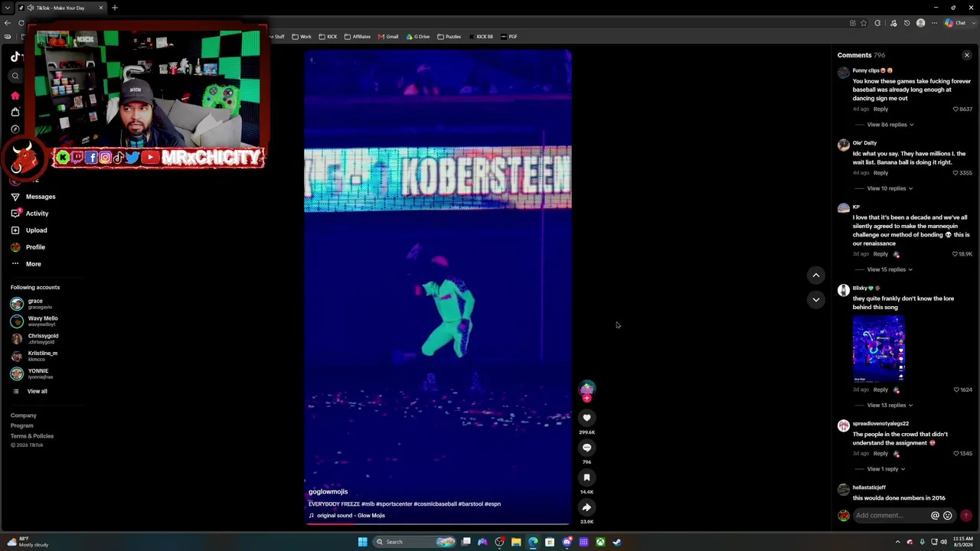Expand View 10 replies
The height and width of the screenshot is (551, 980).
(890, 188)
